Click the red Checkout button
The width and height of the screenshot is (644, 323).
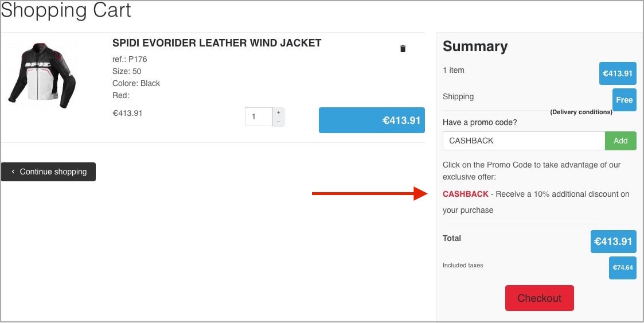pyautogui.click(x=539, y=298)
